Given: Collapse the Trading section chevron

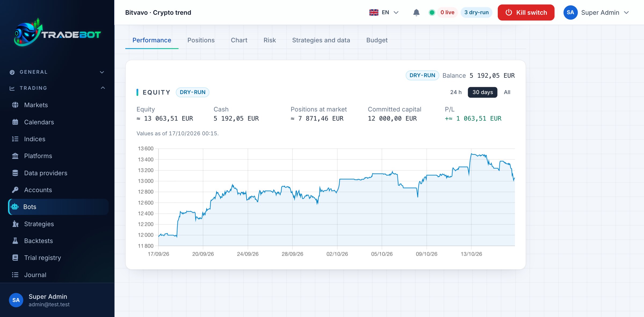Looking at the screenshot, I should click(103, 88).
